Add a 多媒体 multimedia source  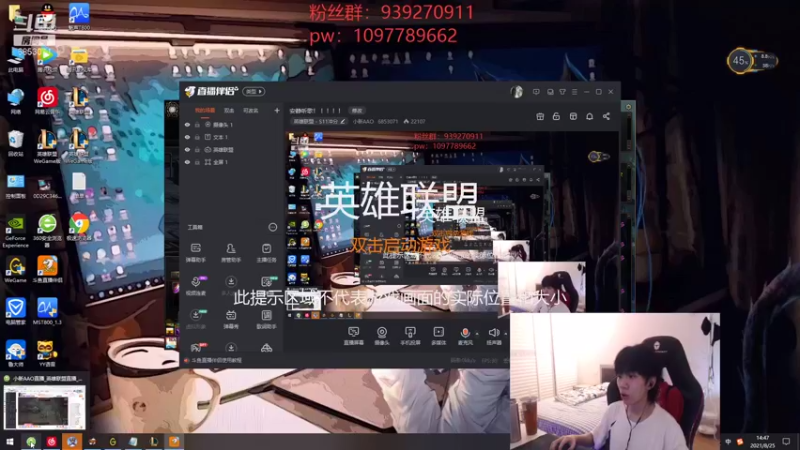(438, 336)
